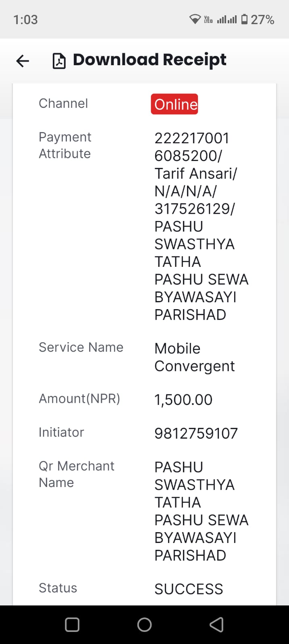289x644 pixels.
Task: Tap the Android home circle icon
Action: 144,625
